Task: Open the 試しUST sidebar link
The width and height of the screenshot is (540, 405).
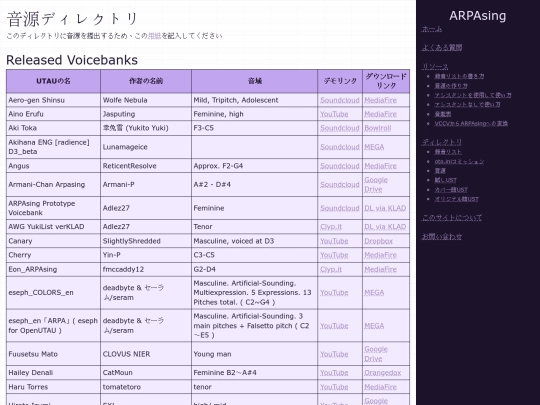Action: 445,180
